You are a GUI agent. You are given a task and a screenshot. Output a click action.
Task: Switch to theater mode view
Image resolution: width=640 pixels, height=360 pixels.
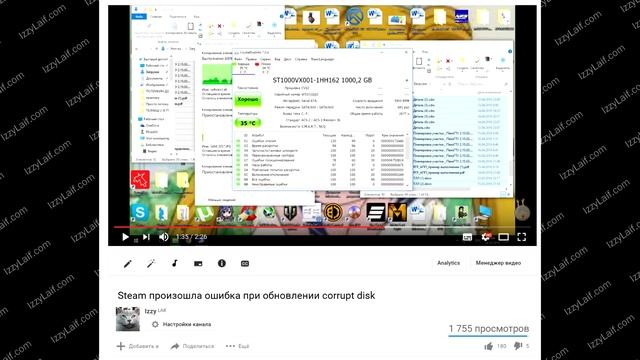click(x=504, y=237)
